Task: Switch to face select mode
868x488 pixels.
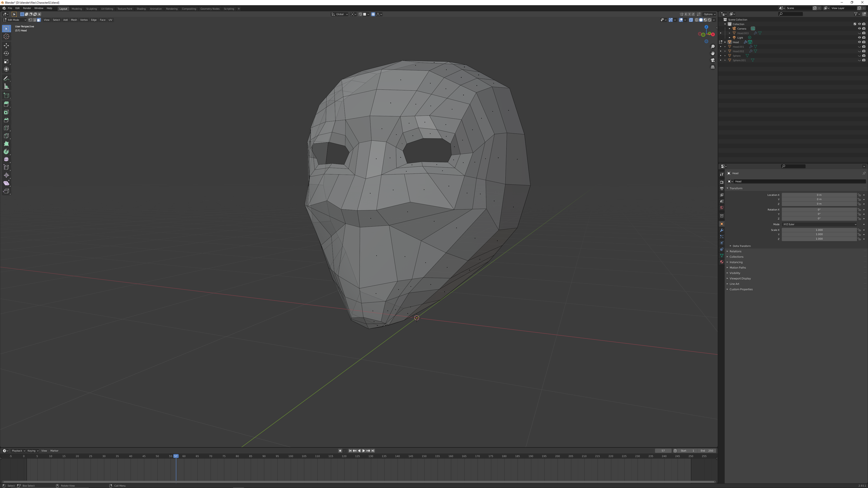Action: [x=39, y=20]
